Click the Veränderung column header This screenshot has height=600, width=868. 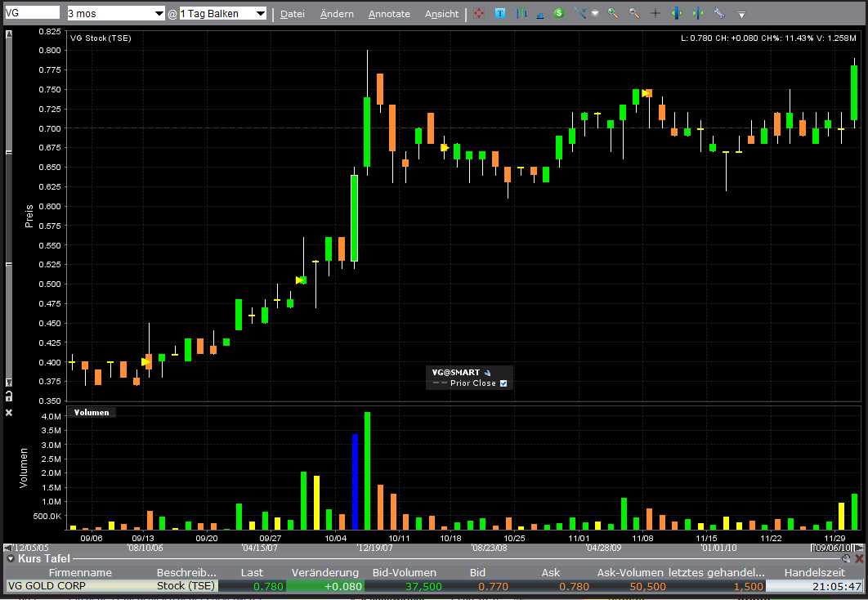(325, 573)
